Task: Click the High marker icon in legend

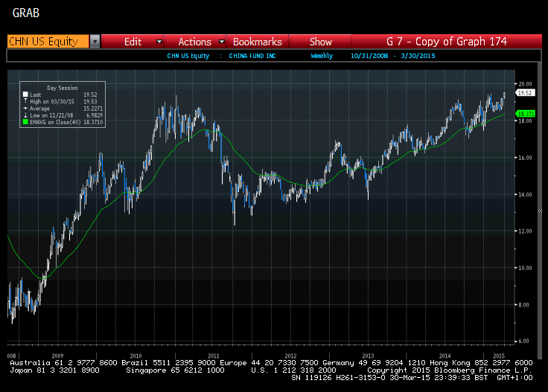Action: [x=26, y=100]
